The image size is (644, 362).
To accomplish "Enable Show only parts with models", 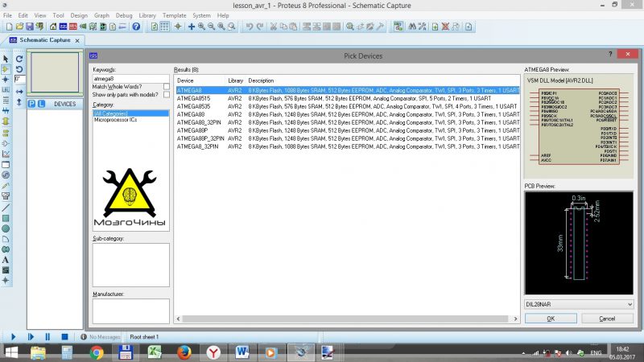I will coord(167,95).
